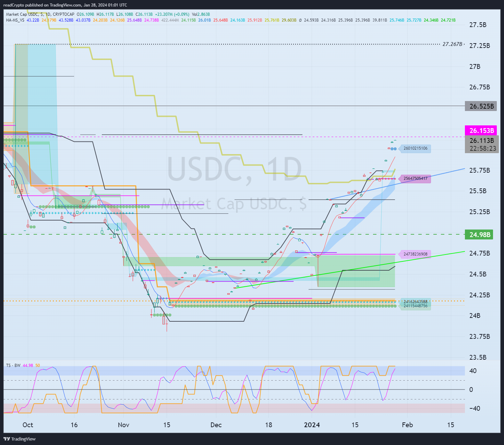This screenshot has height=445, width=504.
Task: Click the volume readout Vol2.863B
Action: (x=201, y=14)
